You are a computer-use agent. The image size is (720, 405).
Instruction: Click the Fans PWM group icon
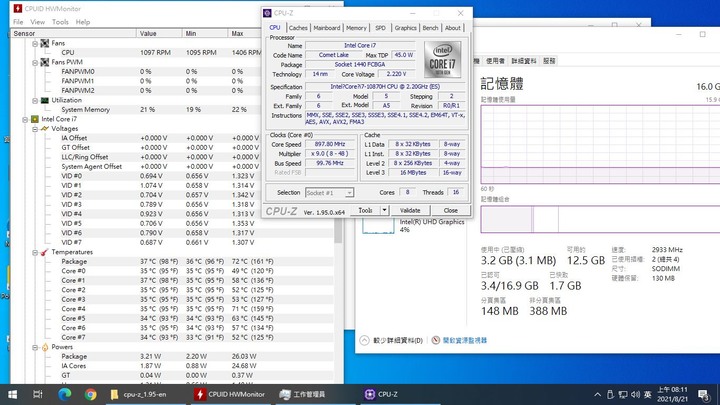tap(45, 62)
